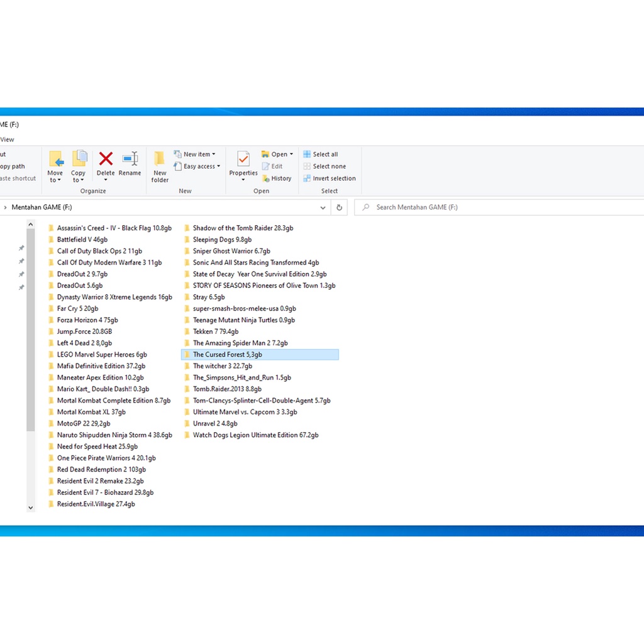Screen dimensions: 644x644
Task: Click the folder icon of Far Cry 5 20gb
Action: click(51, 308)
